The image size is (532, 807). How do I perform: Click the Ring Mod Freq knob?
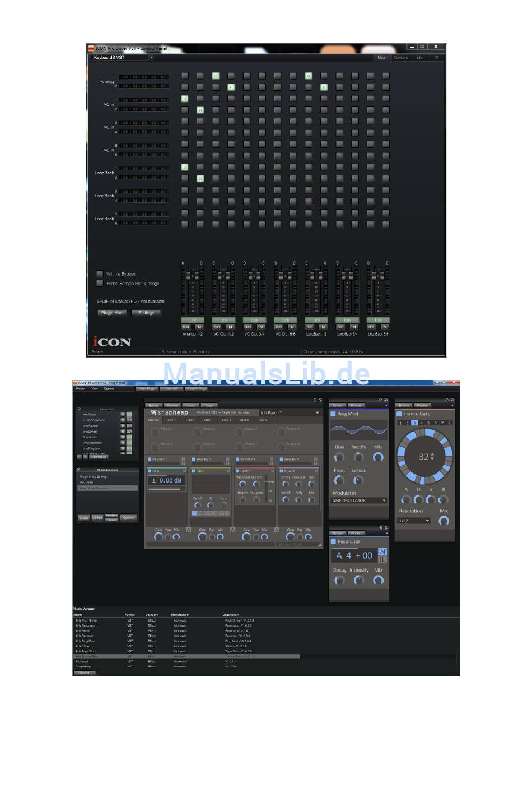[x=339, y=480]
